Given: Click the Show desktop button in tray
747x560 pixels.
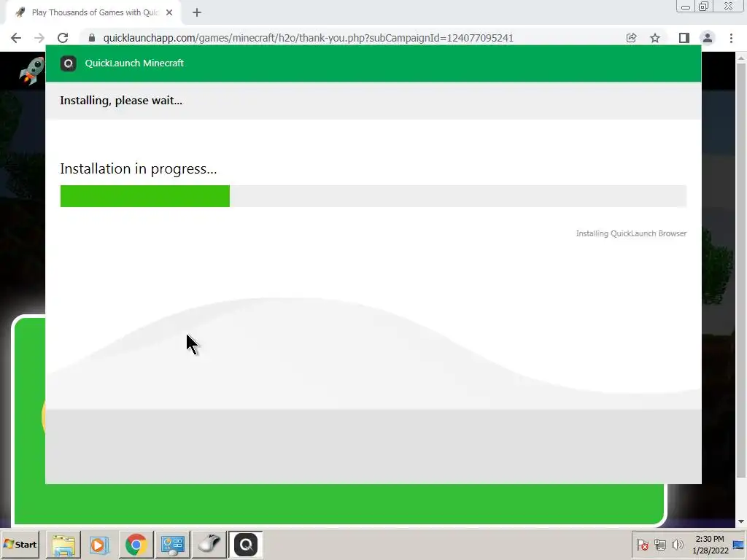Looking at the screenshot, I should [x=740, y=545].
